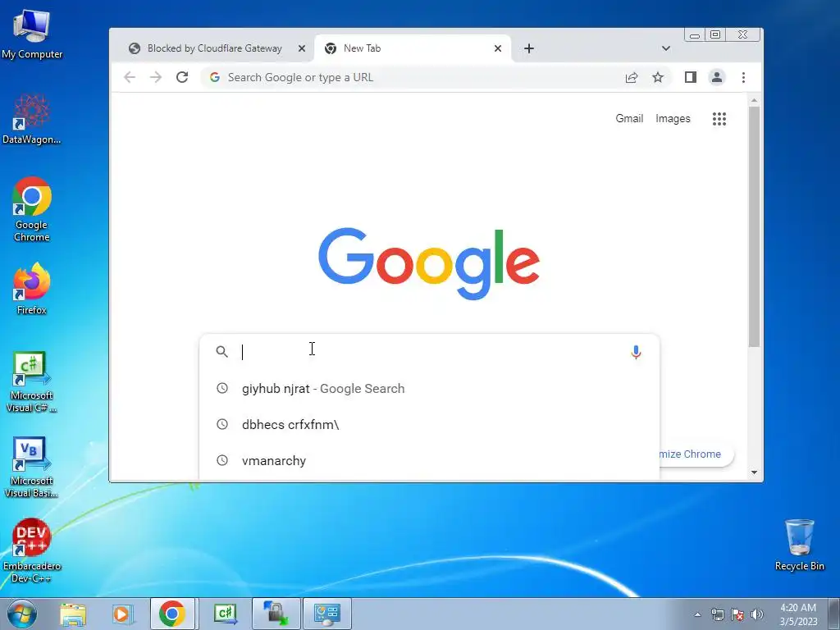Image resolution: width=840 pixels, height=630 pixels.
Task: Click the volume speaker tray icon
Action: [x=757, y=614]
